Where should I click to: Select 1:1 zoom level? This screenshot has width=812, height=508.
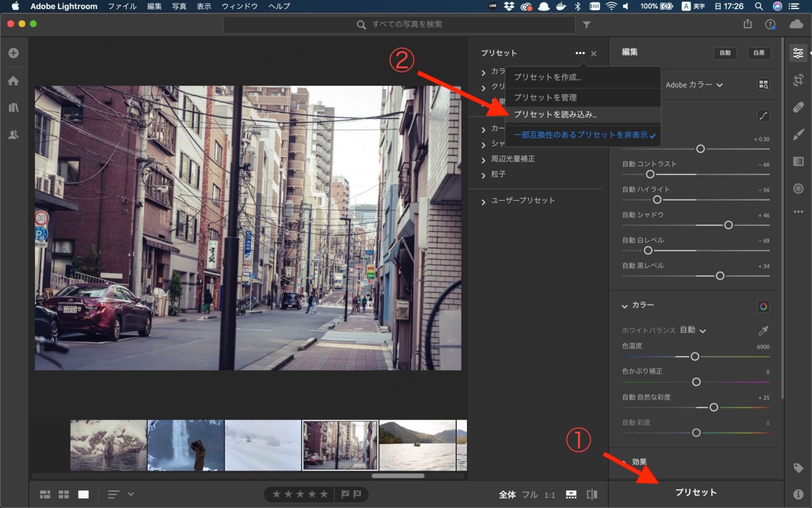coord(550,495)
